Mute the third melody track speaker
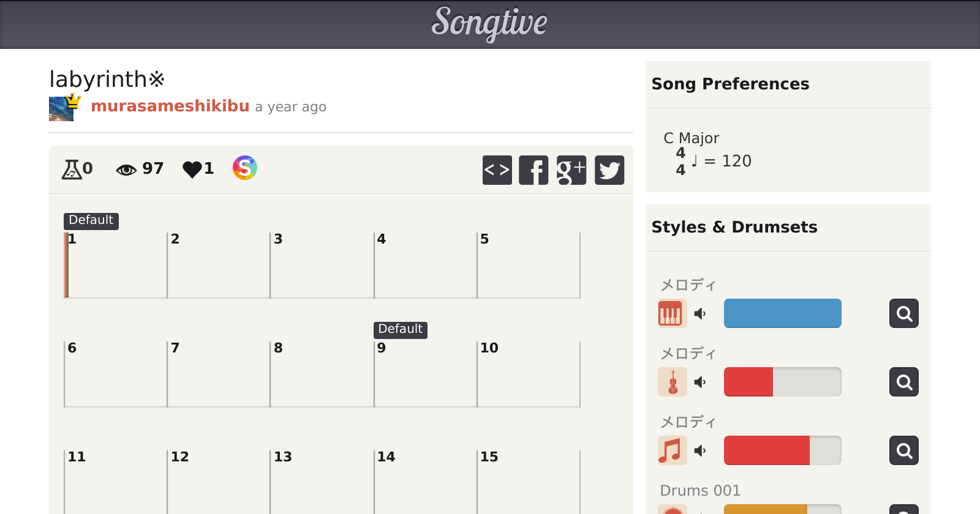Image resolution: width=980 pixels, height=514 pixels. [700, 451]
